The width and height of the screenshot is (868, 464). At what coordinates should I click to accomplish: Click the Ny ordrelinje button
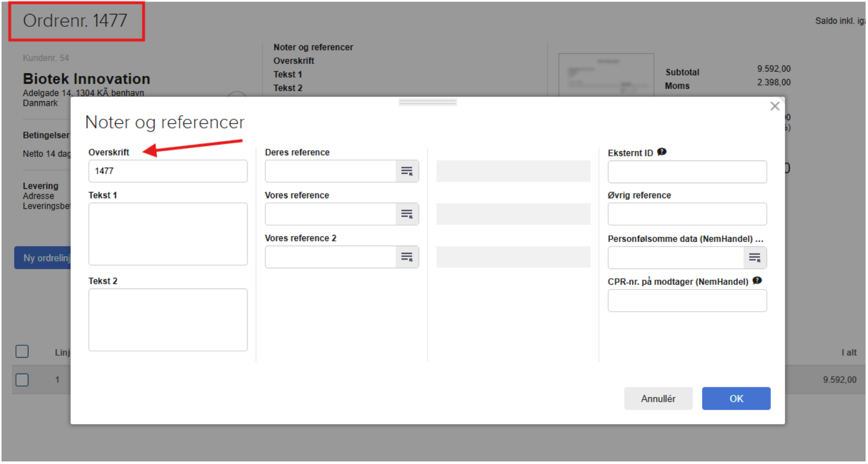click(43, 258)
